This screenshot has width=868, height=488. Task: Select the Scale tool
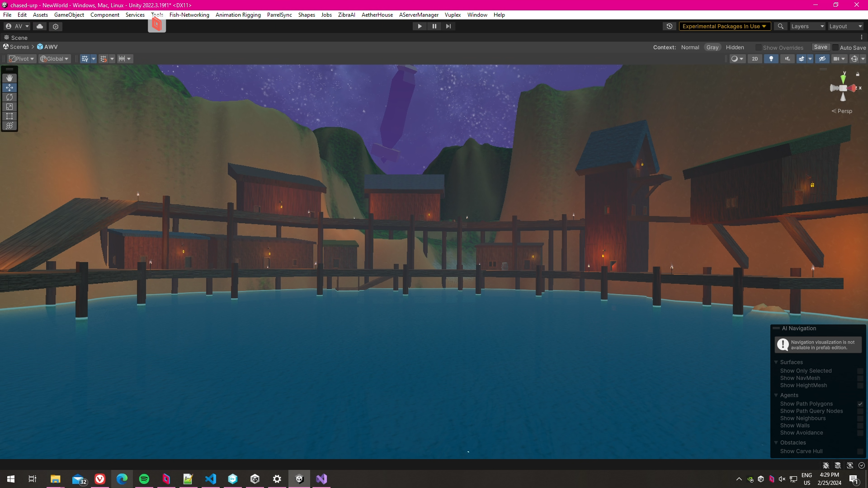9,107
